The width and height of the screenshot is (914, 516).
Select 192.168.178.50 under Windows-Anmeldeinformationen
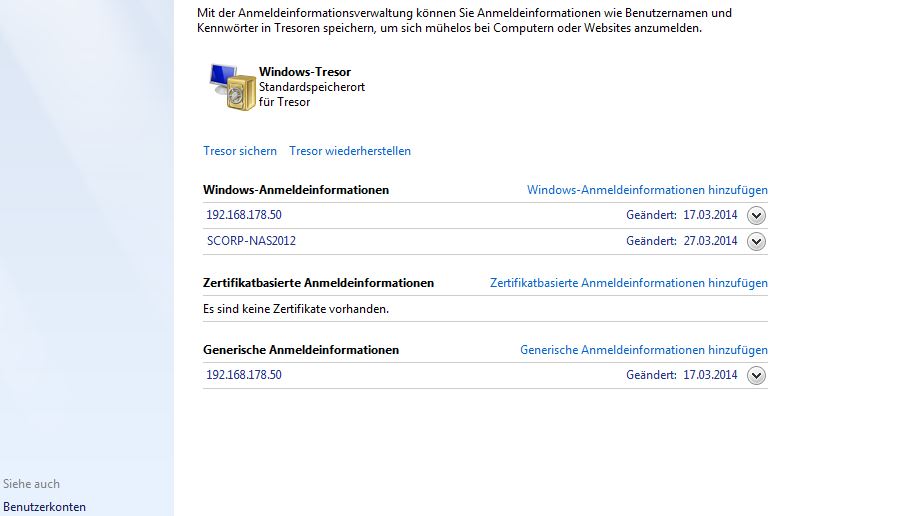[244, 215]
